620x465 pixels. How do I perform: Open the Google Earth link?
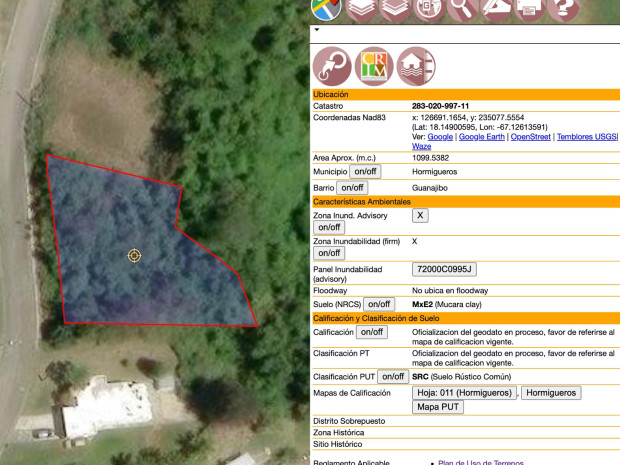[482, 137]
